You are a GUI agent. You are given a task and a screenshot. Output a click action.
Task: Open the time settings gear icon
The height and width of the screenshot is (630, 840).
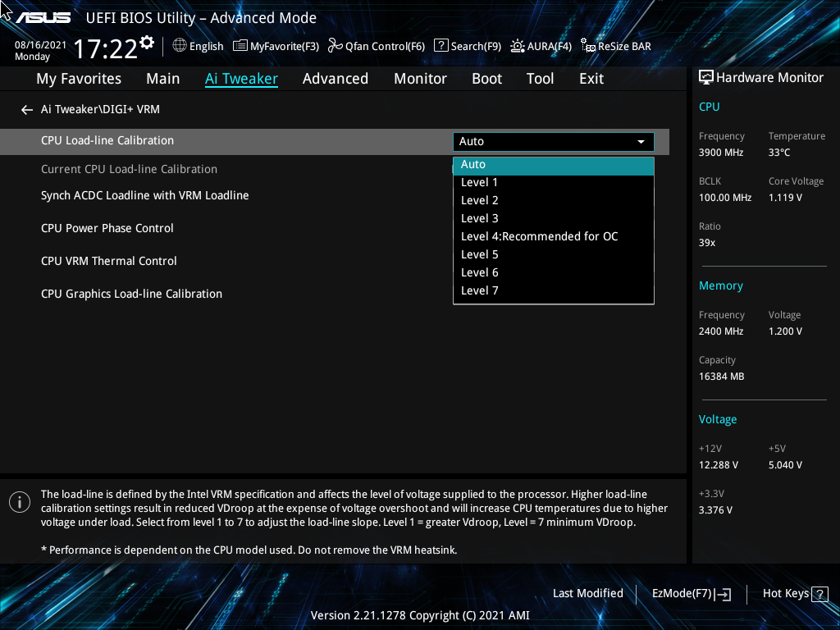[147, 43]
